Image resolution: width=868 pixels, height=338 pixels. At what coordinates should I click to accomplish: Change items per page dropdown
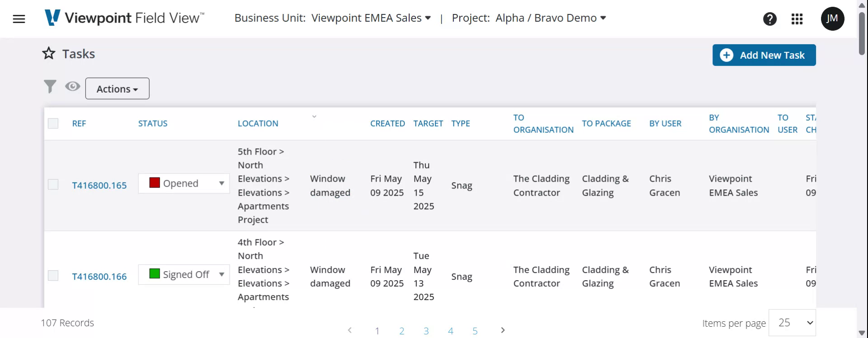coord(792,323)
